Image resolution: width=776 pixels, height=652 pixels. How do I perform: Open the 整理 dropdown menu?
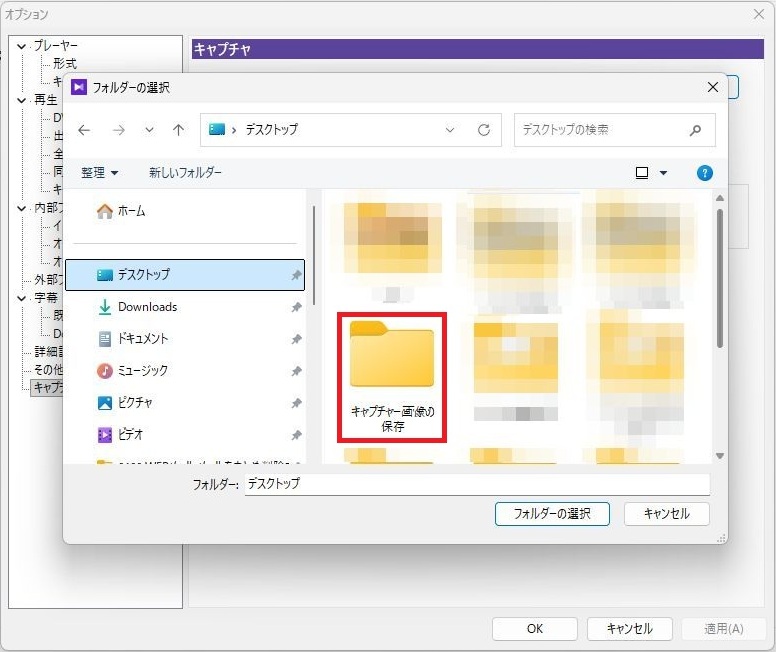coord(100,173)
